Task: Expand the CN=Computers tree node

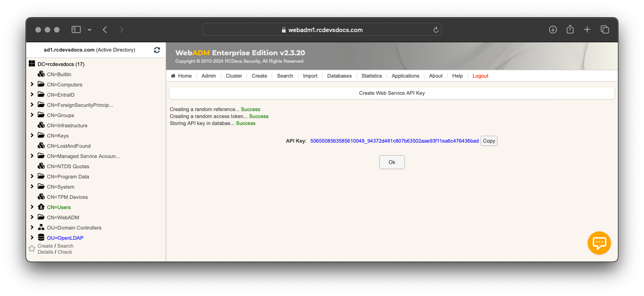Action: tap(32, 85)
